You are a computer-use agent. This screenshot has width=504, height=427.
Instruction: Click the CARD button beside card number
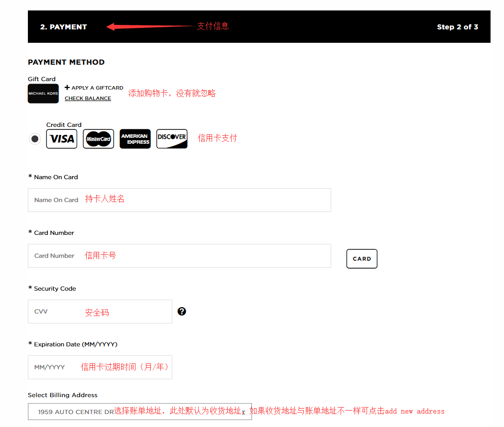point(362,259)
